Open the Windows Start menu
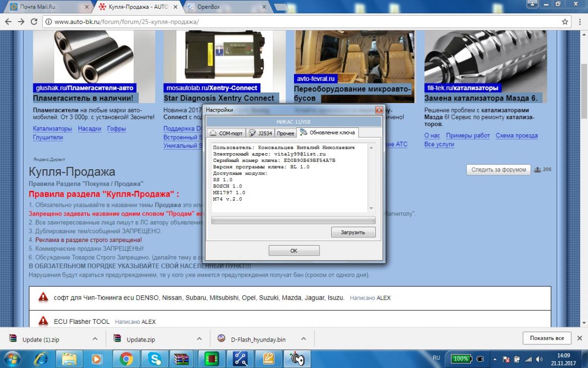Screen dimensions: 588x368 (x=11, y=359)
